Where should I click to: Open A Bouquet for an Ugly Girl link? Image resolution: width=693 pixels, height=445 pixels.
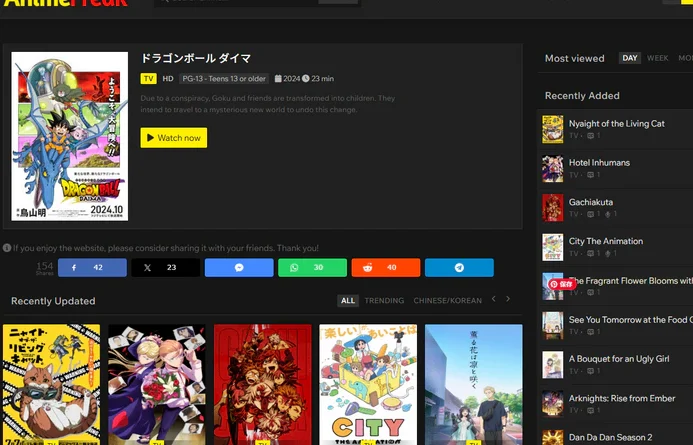pos(619,359)
